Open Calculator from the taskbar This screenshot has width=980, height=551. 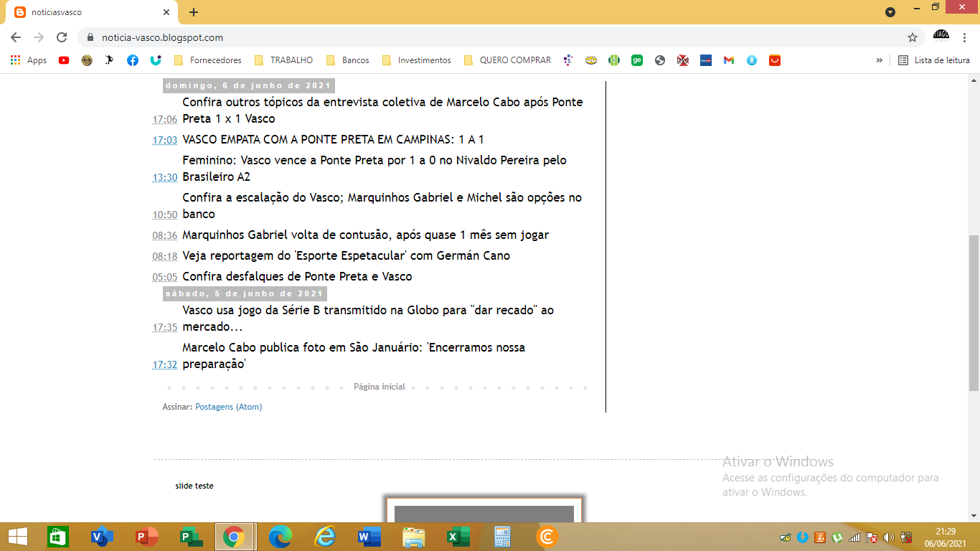[x=502, y=537]
